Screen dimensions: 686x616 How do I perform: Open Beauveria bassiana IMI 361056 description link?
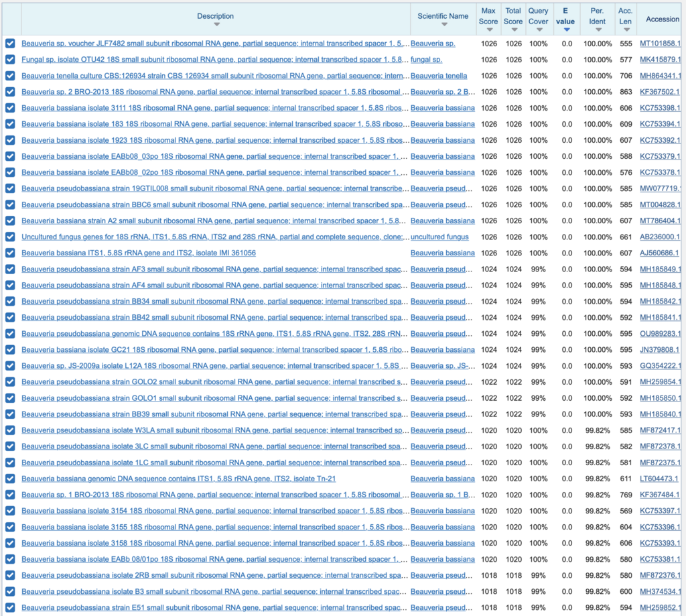coord(139,253)
